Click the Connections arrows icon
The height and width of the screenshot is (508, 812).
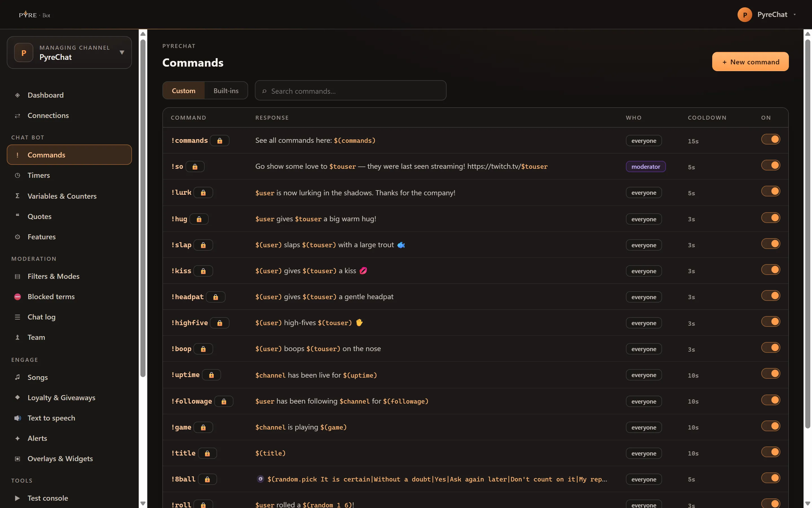coord(17,116)
